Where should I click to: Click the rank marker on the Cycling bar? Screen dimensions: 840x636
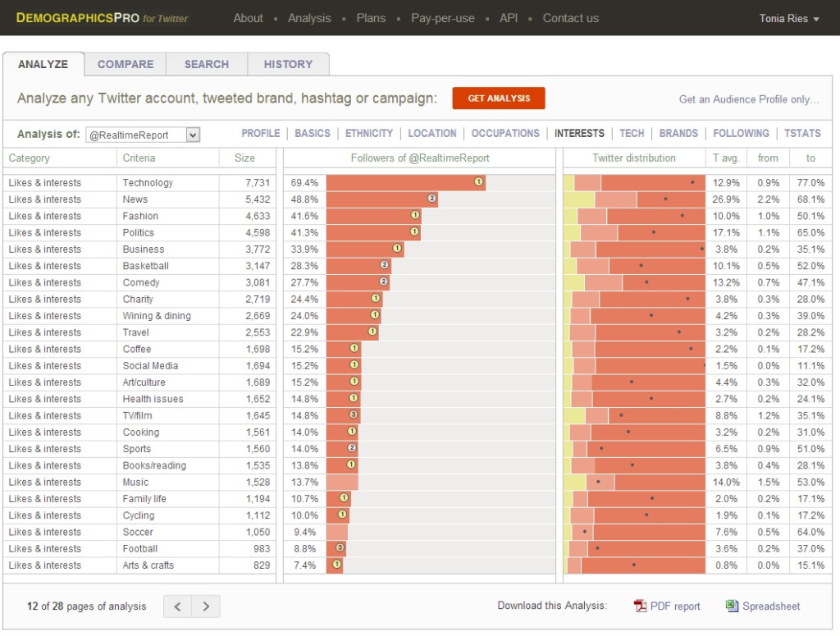[342, 515]
